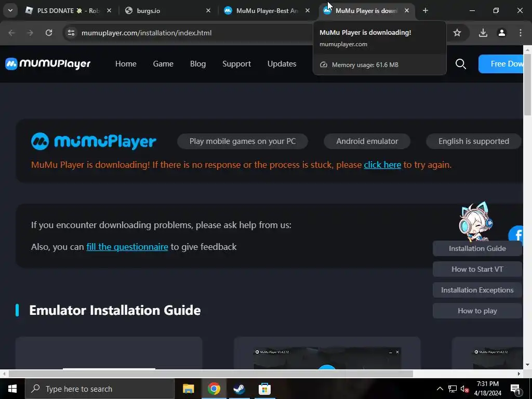Screen dimensions: 532x399
Task: Jump to Installation Guide section
Action: point(477,248)
